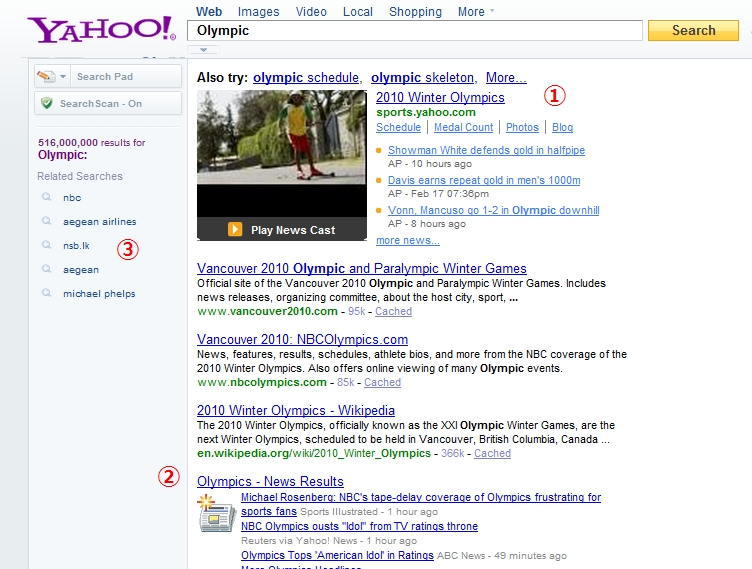Open the Photos link
The width and height of the screenshot is (752, 569).
(x=522, y=127)
